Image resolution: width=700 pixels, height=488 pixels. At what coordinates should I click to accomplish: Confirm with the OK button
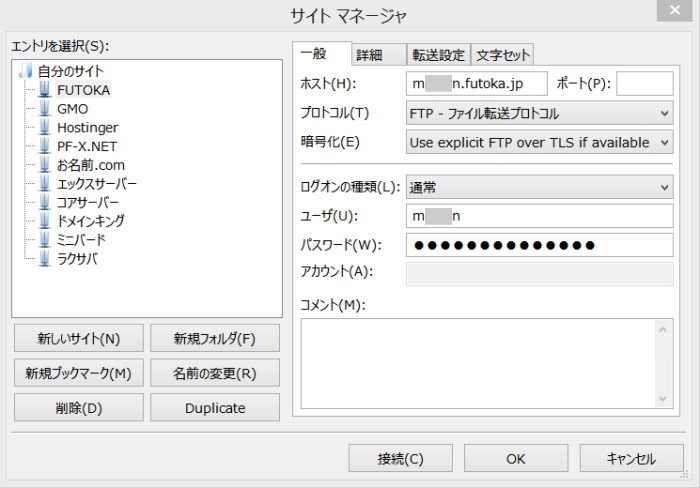pyautogui.click(x=516, y=458)
